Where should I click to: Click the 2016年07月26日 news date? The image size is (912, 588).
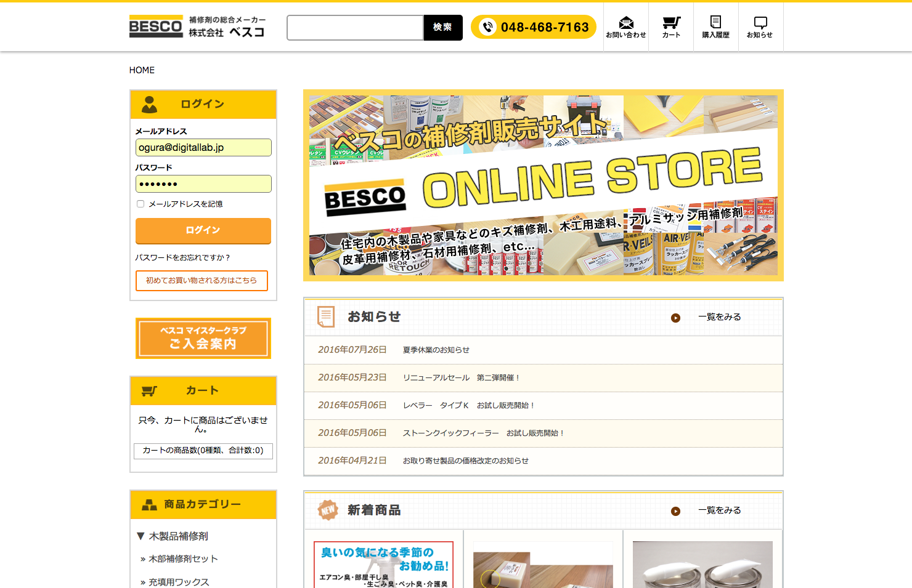pos(352,350)
